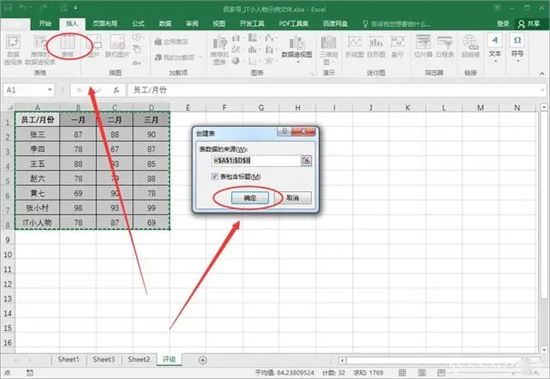Click the Hyperlink (超链接) icon
550x379 pixels.
click(470, 46)
